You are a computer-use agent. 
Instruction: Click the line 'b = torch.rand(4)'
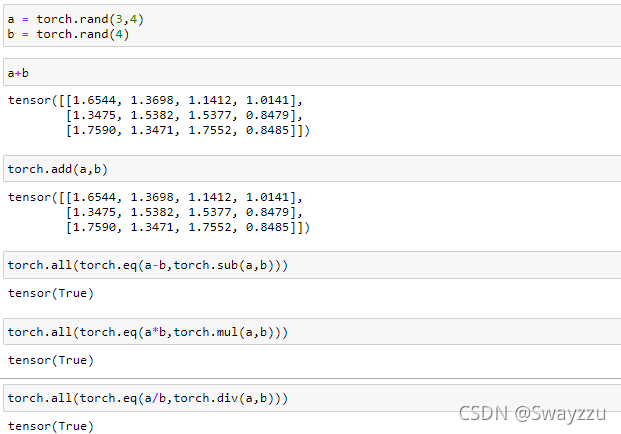(68, 35)
